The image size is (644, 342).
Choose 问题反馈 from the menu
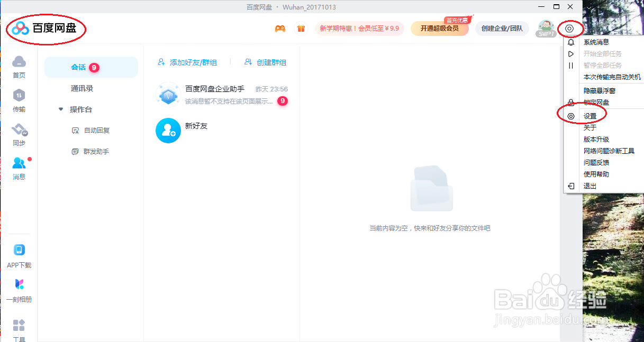pos(596,163)
